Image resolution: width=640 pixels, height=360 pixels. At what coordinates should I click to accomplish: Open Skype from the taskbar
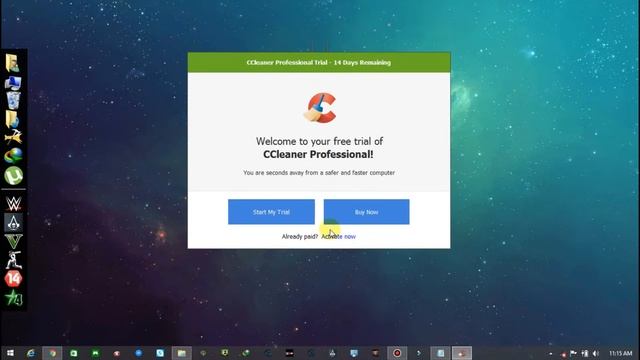160,353
